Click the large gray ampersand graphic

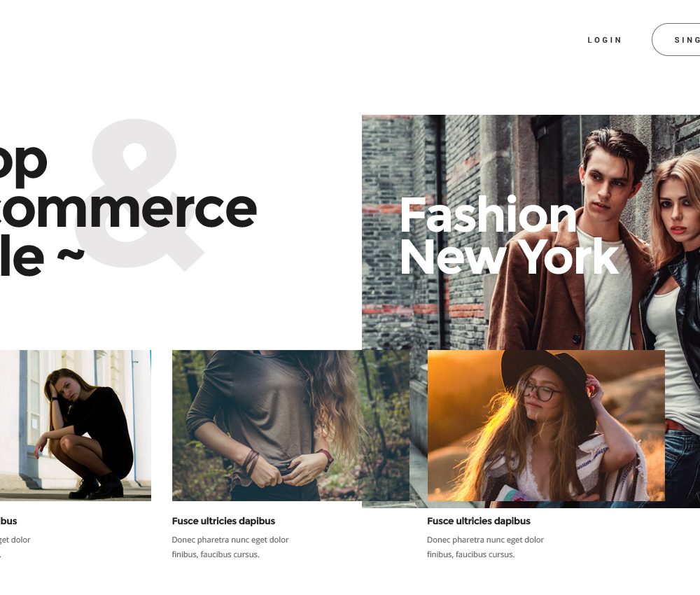click(139, 195)
